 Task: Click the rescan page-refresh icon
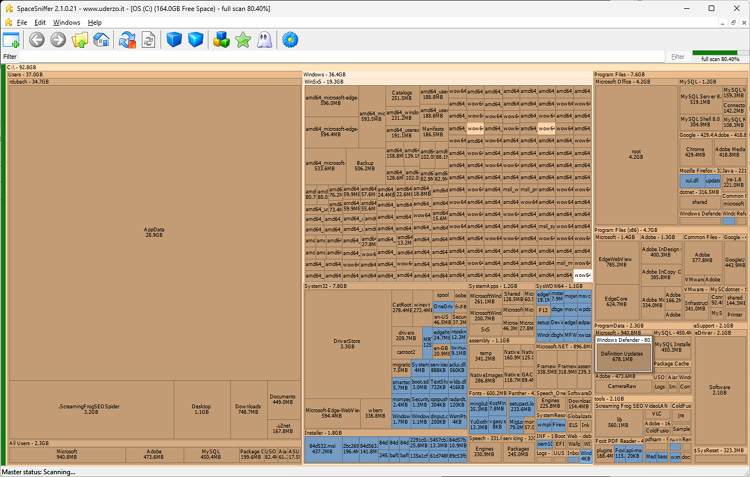pyautogui.click(x=148, y=40)
